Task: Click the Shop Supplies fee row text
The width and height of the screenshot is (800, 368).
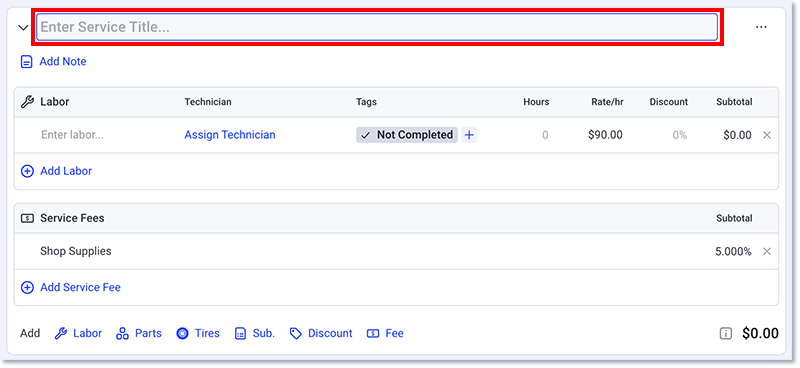Action: pos(76,251)
